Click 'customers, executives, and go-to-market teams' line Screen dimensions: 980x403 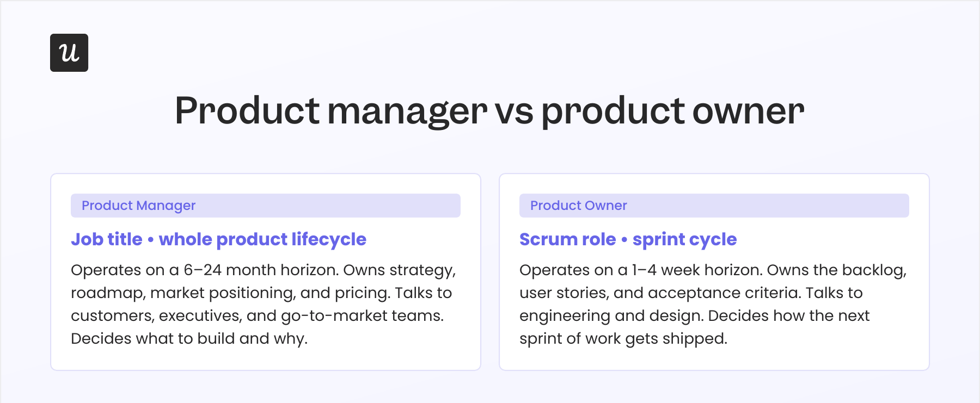257,316
